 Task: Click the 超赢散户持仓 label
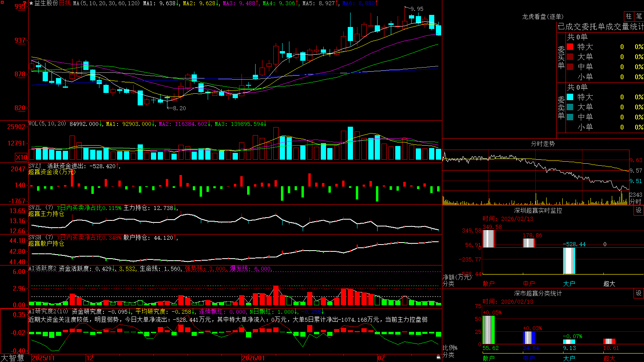46,243
